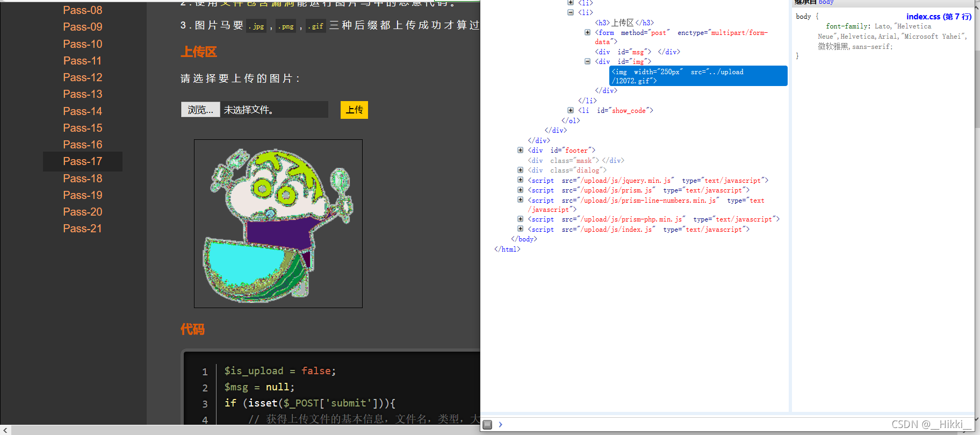This screenshot has width=980, height=435.
Task: Click the 浏览... file browse button
Action: [x=200, y=110]
